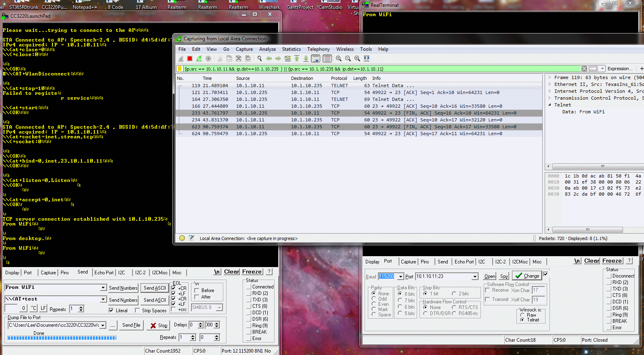Click the Open port button
The width and height of the screenshot is (644, 355).
pos(490,276)
